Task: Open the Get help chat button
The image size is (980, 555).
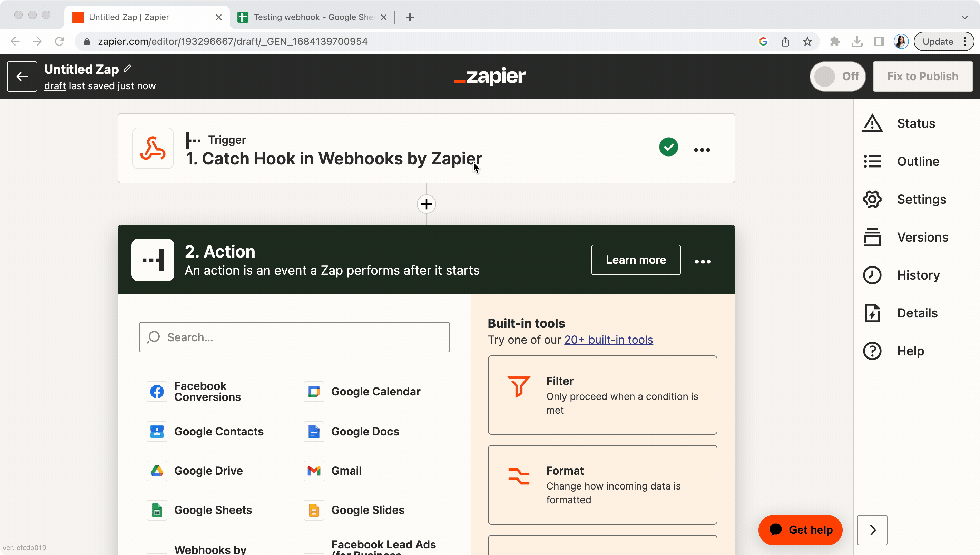Action: [x=800, y=530]
